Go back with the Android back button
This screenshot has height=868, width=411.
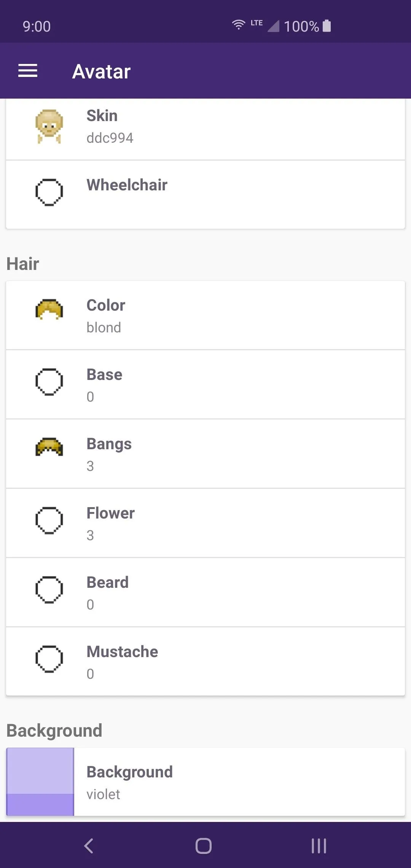tap(89, 846)
